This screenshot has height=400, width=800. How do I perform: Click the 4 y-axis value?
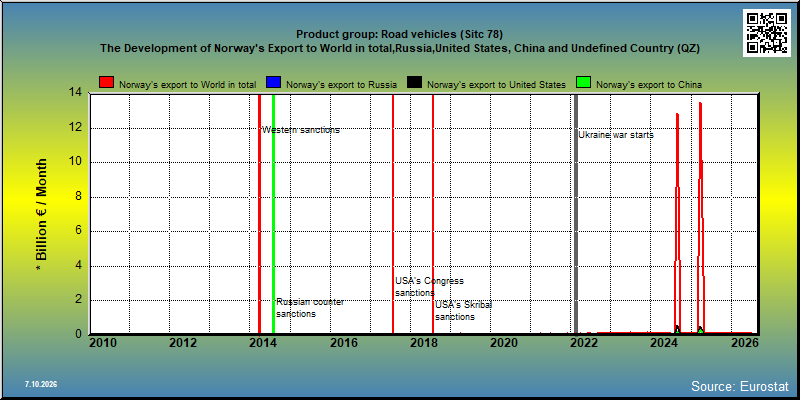(x=80, y=266)
